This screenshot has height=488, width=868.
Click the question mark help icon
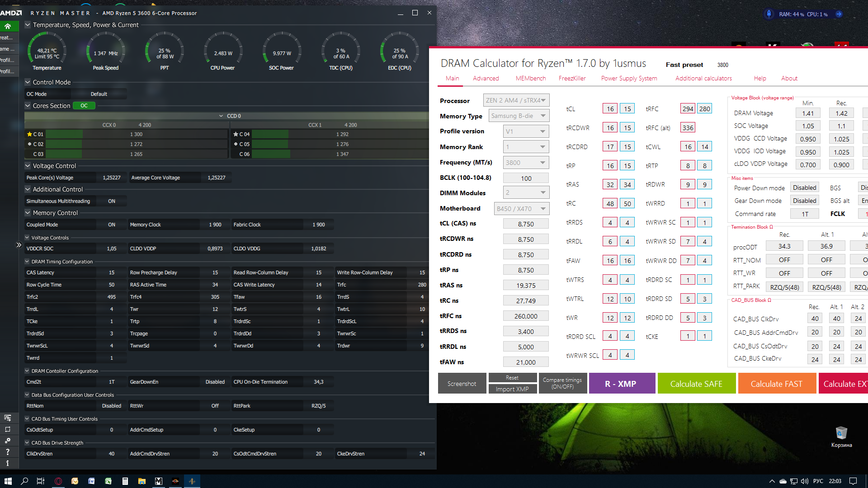coord(8,451)
